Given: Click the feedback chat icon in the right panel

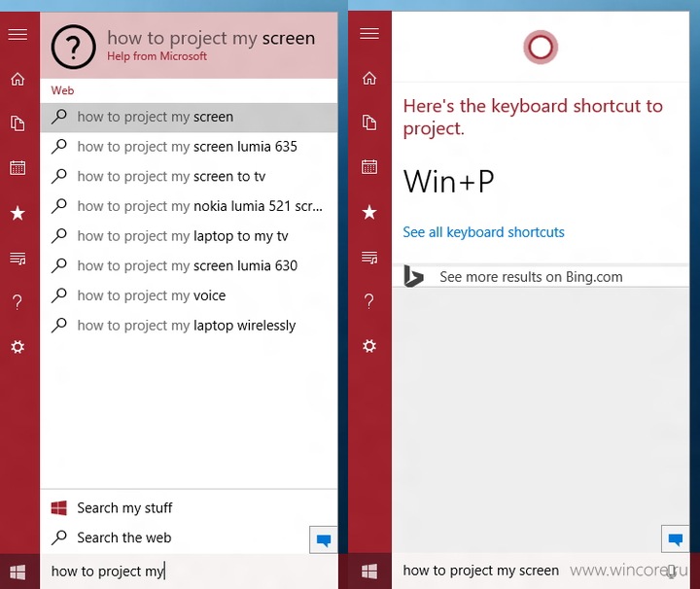Looking at the screenshot, I should [x=675, y=539].
